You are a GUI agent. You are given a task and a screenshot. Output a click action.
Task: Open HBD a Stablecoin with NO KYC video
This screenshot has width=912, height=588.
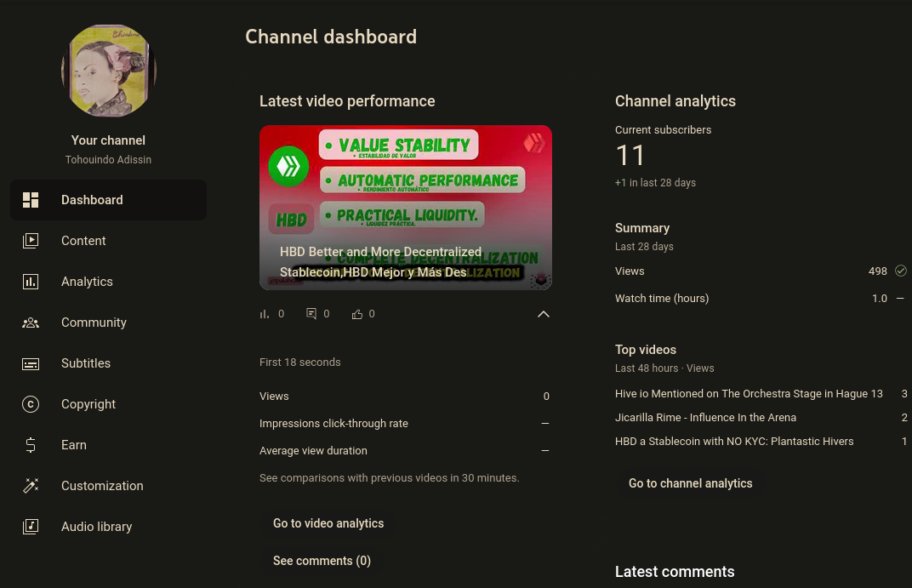point(734,442)
